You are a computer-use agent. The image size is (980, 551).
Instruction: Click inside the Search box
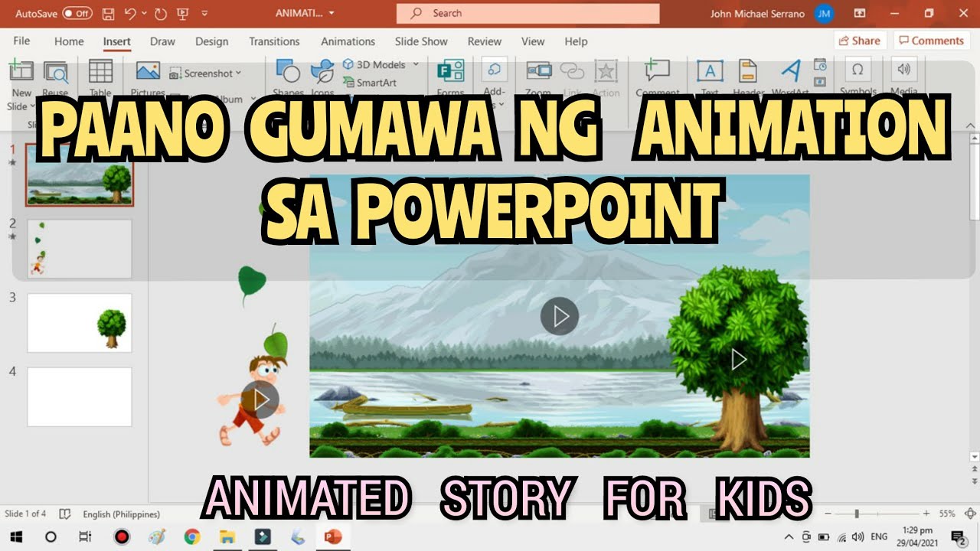pyautogui.click(x=528, y=13)
